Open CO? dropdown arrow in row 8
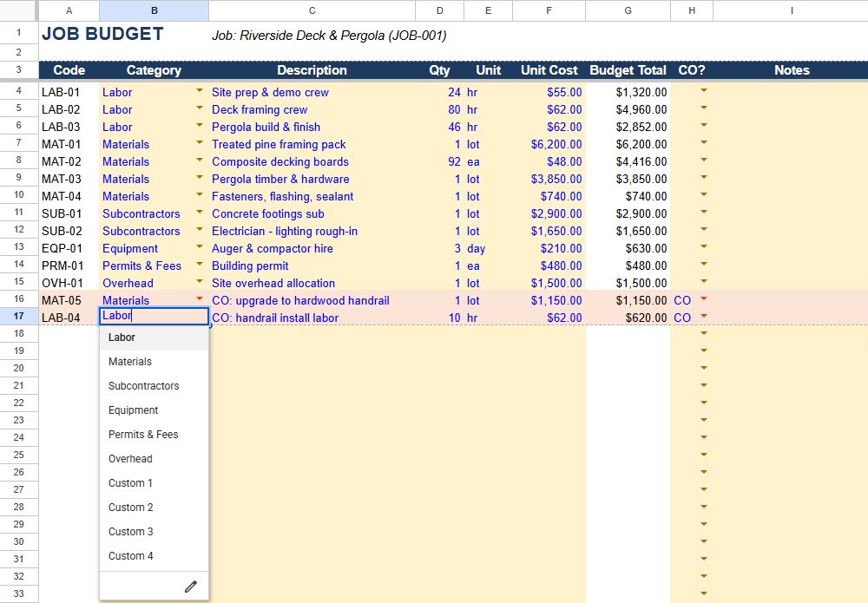The width and height of the screenshot is (868, 603). (704, 160)
